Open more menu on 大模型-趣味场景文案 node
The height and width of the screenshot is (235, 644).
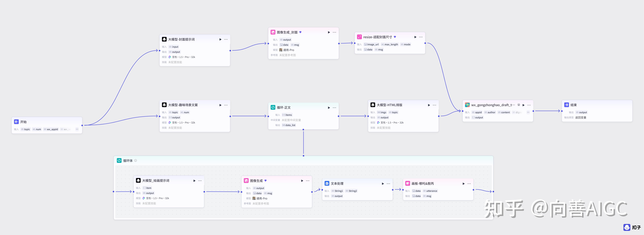tap(226, 105)
